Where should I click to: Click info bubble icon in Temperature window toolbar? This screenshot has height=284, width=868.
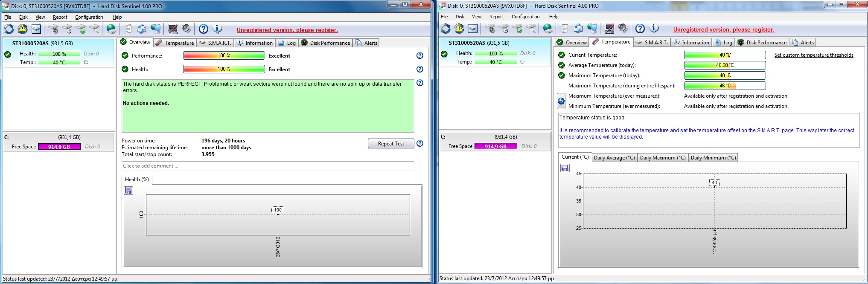[x=654, y=29]
